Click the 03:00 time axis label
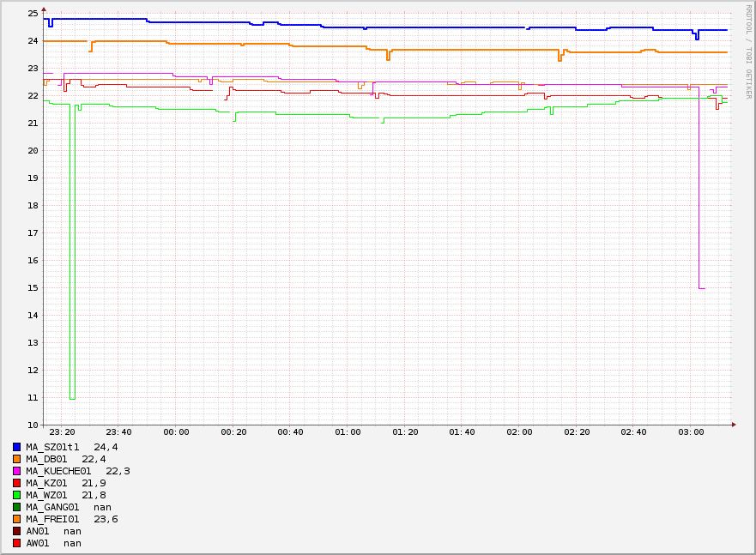The width and height of the screenshot is (756, 555). pos(691,432)
